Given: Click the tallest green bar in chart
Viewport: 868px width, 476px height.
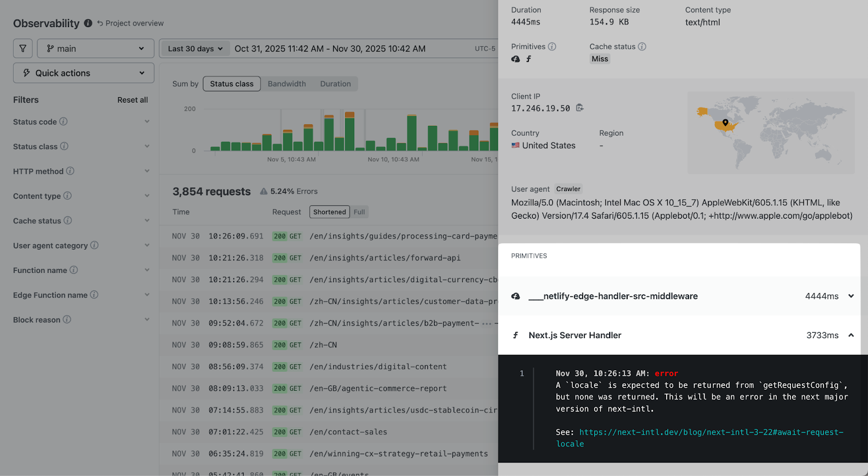Looking at the screenshot, I should click(412, 133).
